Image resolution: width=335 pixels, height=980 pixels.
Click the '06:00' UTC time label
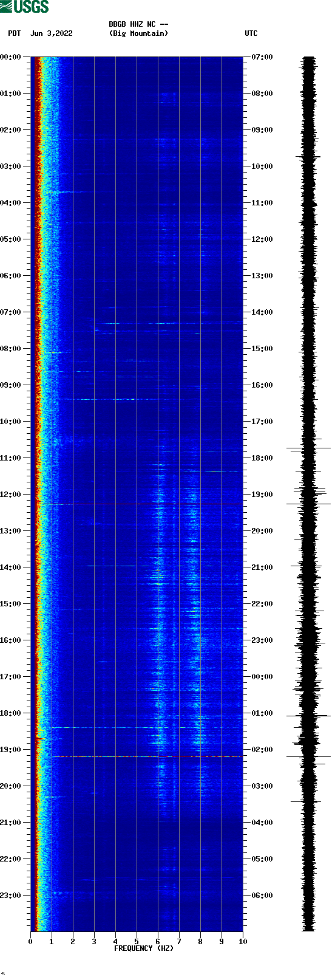point(262,896)
